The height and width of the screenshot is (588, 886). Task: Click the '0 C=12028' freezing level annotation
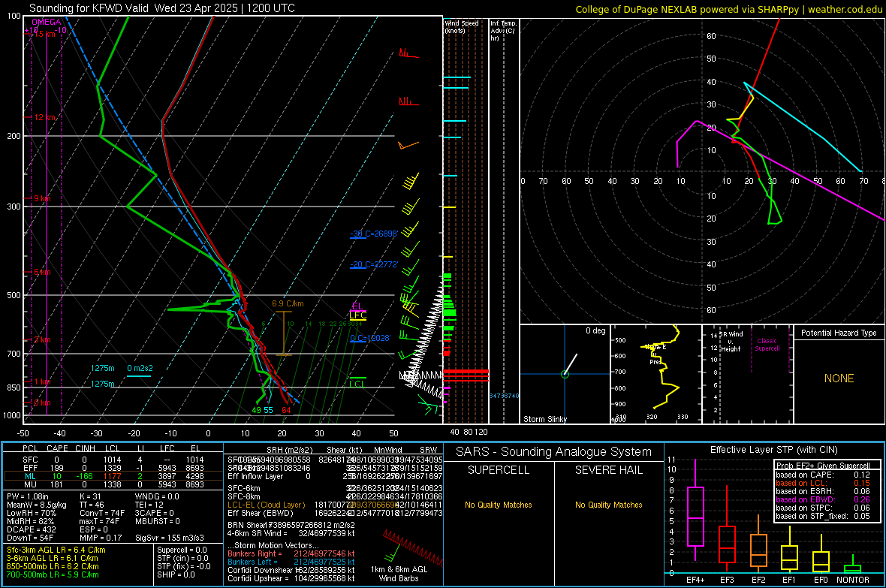(x=370, y=338)
